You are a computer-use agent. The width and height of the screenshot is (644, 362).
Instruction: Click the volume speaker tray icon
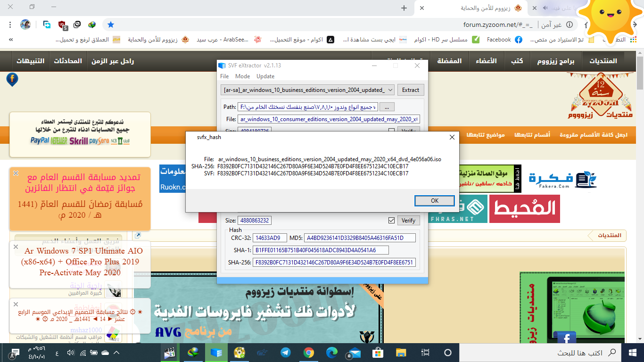click(x=71, y=353)
